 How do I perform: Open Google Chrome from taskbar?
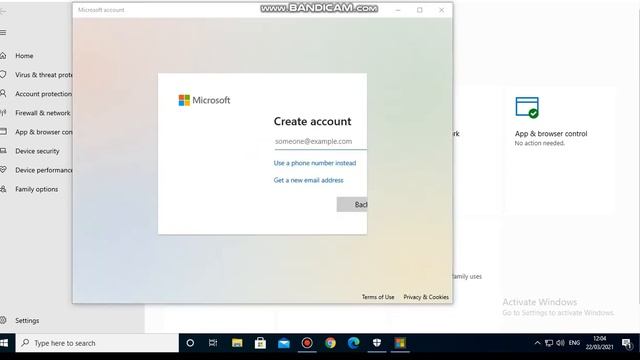(330, 343)
